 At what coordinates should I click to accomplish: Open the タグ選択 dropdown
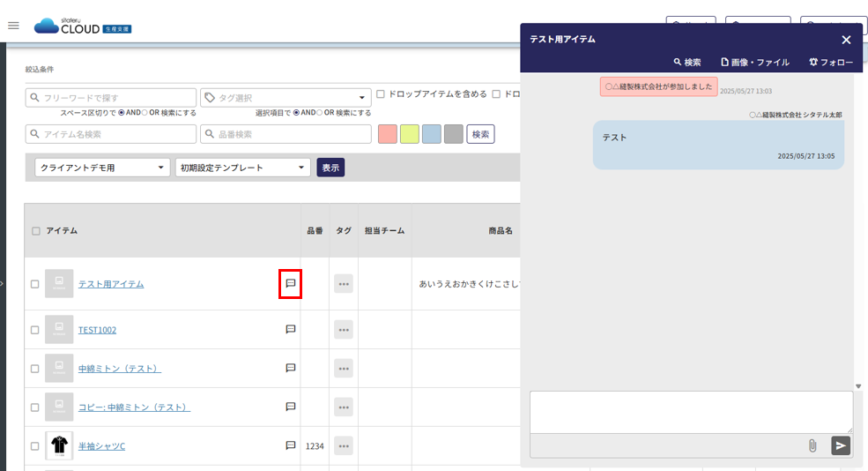286,98
